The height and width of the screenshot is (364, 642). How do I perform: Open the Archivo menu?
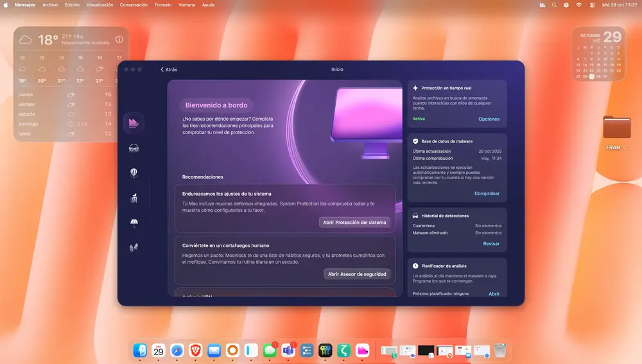coord(50,5)
